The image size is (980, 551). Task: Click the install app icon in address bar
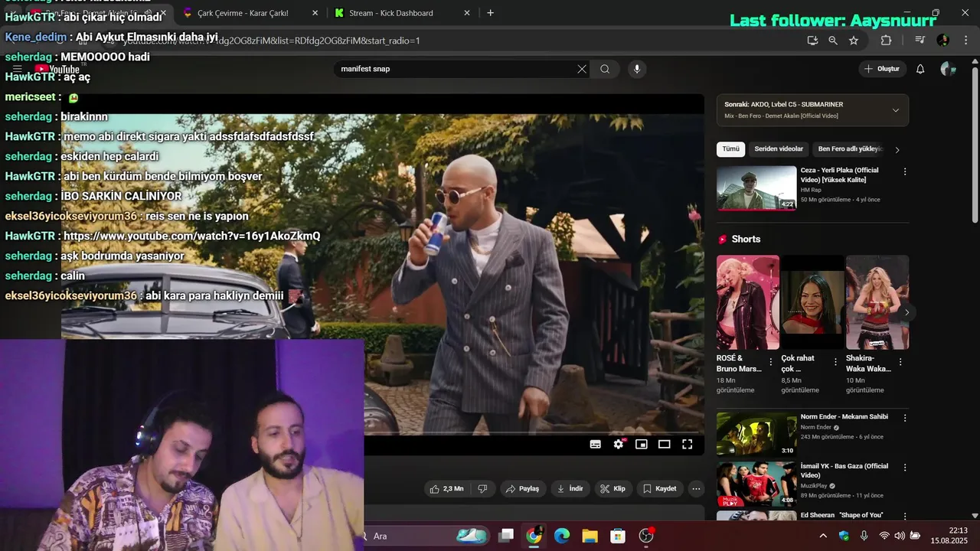pos(812,41)
